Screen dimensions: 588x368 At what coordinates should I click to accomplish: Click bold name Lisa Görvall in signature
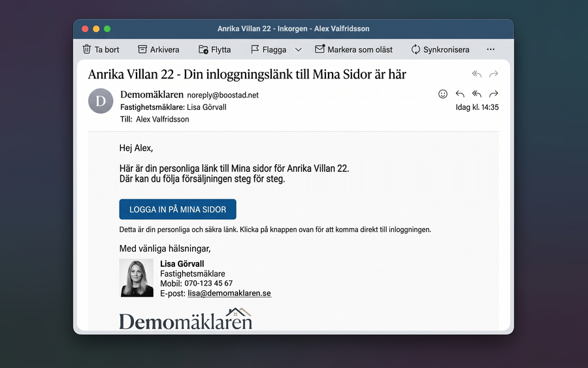click(x=182, y=263)
